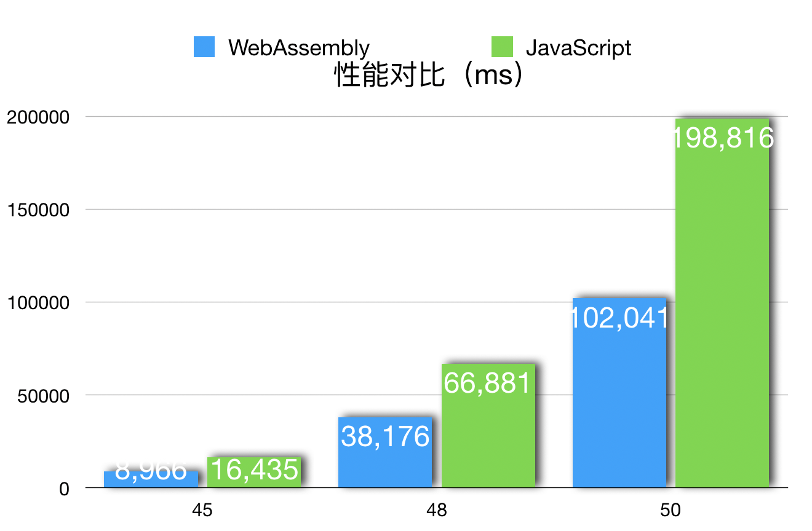Select the JavaScript legend text label

tap(578, 48)
